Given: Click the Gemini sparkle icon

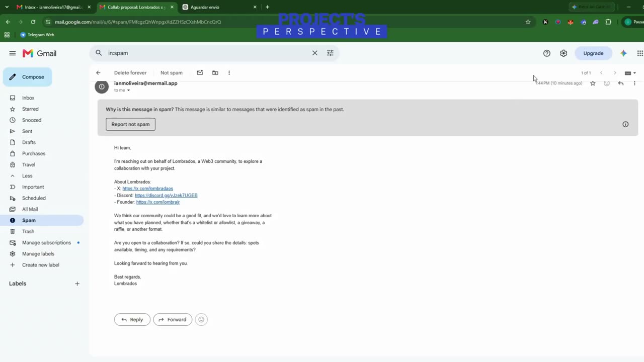Looking at the screenshot, I should click(623, 53).
